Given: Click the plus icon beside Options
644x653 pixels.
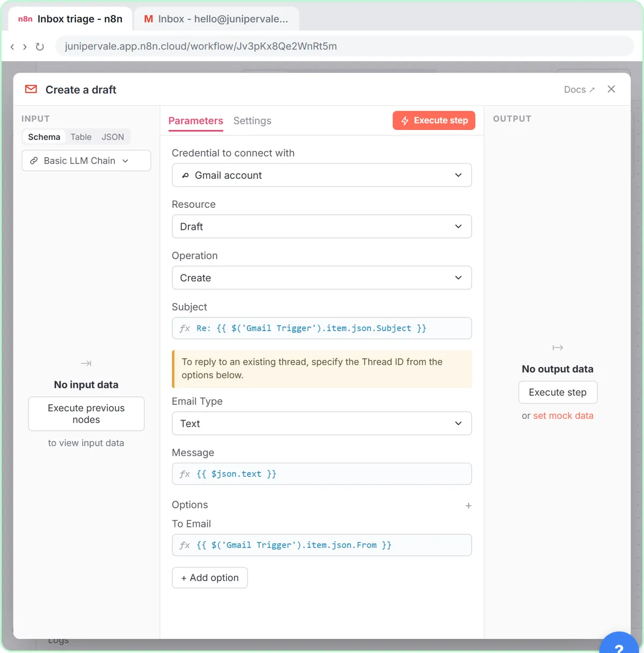Looking at the screenshot, I should [x=469, y=506].
